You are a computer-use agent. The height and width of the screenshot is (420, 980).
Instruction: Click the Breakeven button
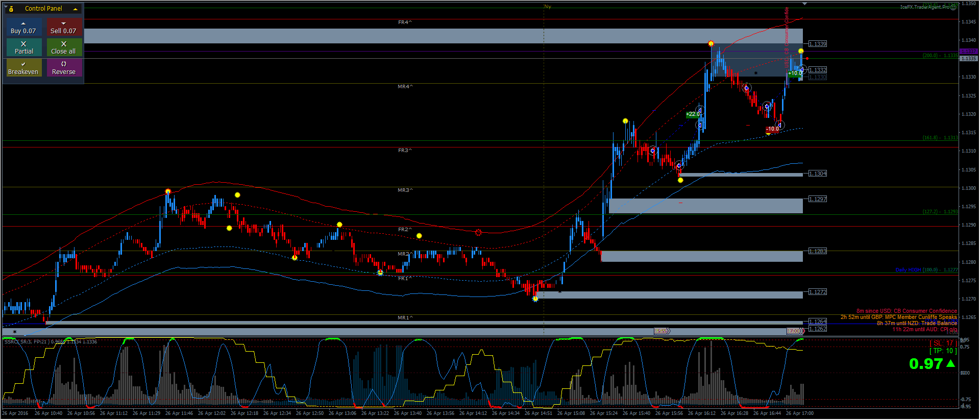pos(23,68)
